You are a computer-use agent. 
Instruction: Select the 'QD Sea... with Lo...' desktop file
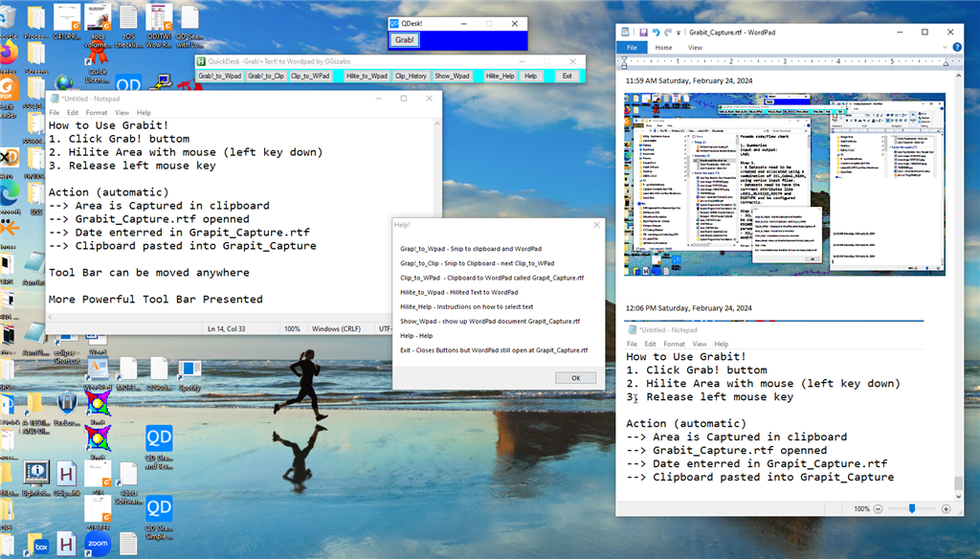[189, 26]
